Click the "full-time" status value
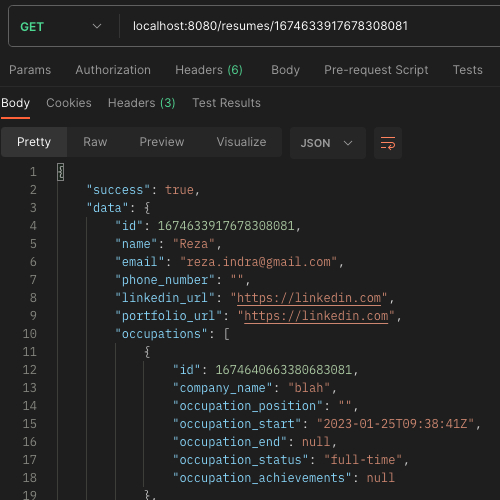Image resolution: width=500 pixels, height=500 pixels. click(x=363, y=460)
